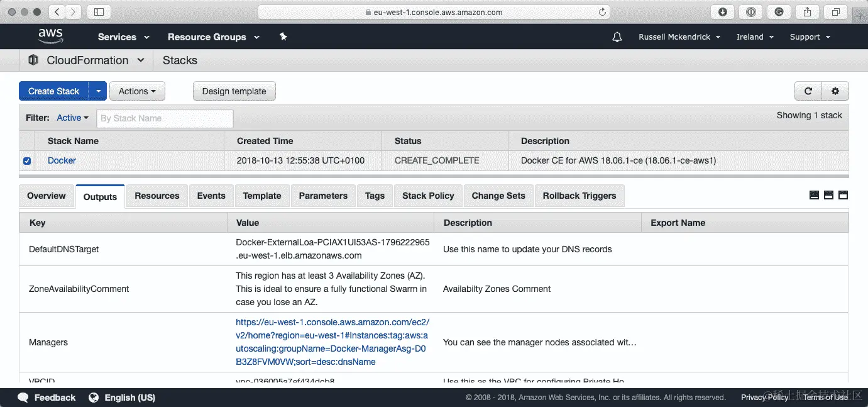868x407 pixels.
Task: Open a new Safari tab
Action: pos(860,16)
